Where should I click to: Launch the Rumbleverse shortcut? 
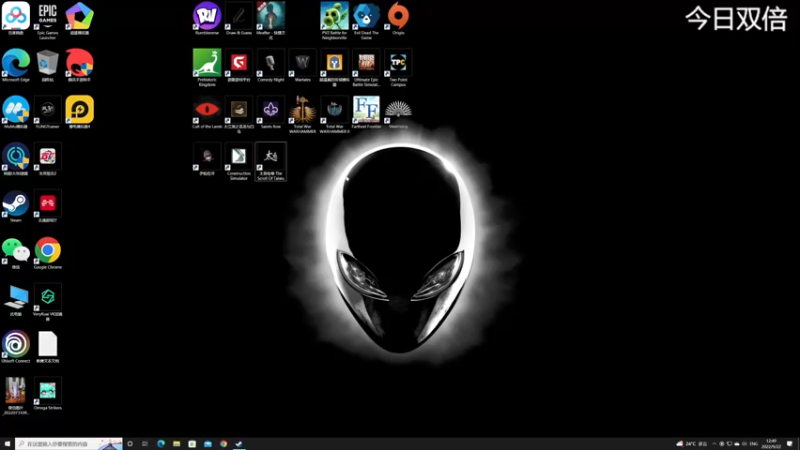point(207,18)
